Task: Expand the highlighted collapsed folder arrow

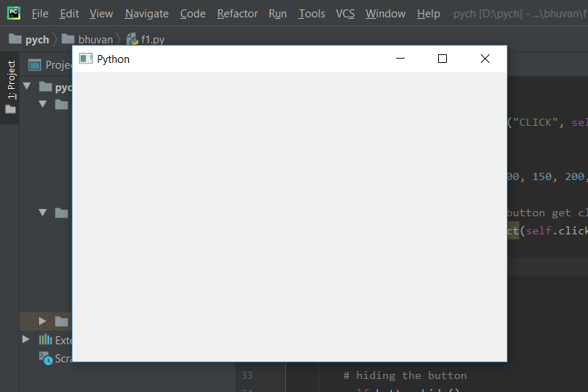Action: point(43,321)
